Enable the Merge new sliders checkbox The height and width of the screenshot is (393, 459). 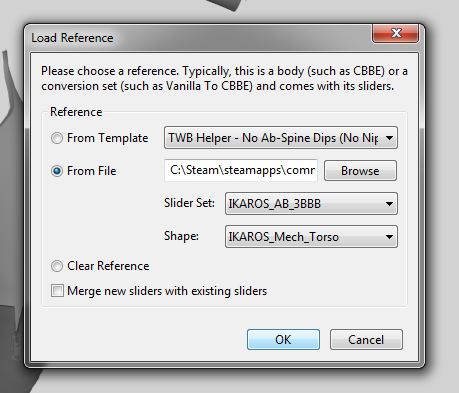[x=57, y=291]
